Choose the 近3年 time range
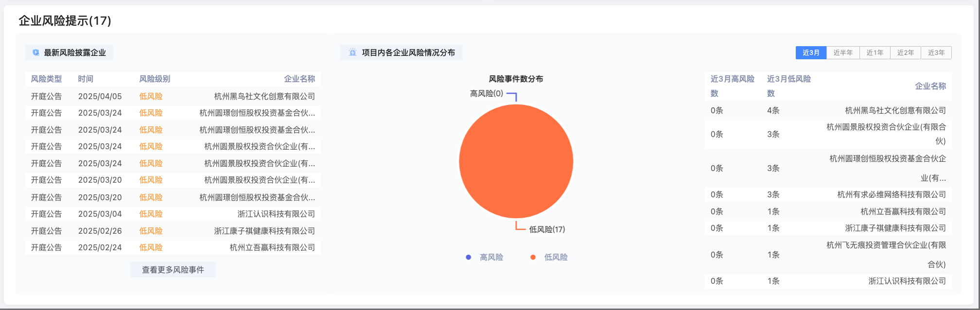This screenshot has height=310, width=980. point(936,52)
